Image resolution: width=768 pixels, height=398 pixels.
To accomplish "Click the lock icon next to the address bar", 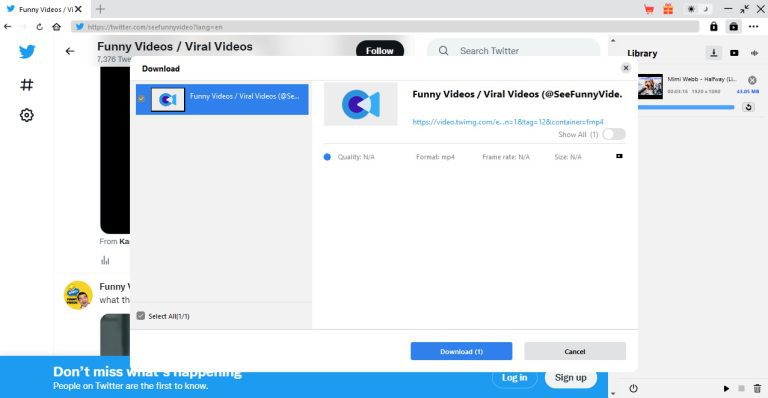I will 714,26.
